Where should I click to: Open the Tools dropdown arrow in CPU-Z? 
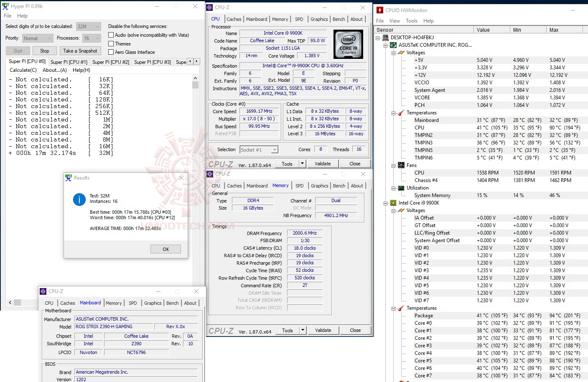click(302, 163)
